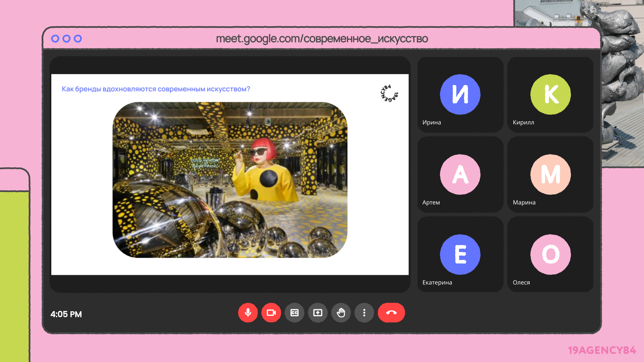End the call with red hang-up button

pos(391,313)
